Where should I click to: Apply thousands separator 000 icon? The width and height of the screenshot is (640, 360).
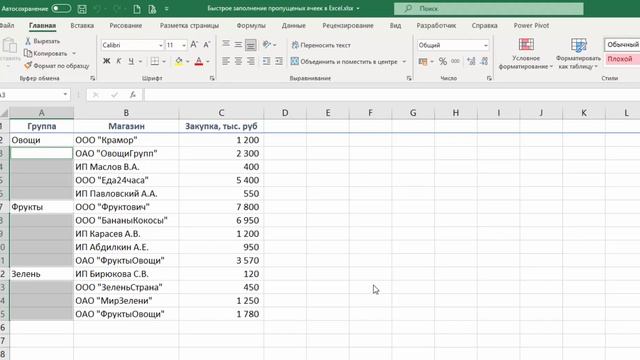(455, 62)
